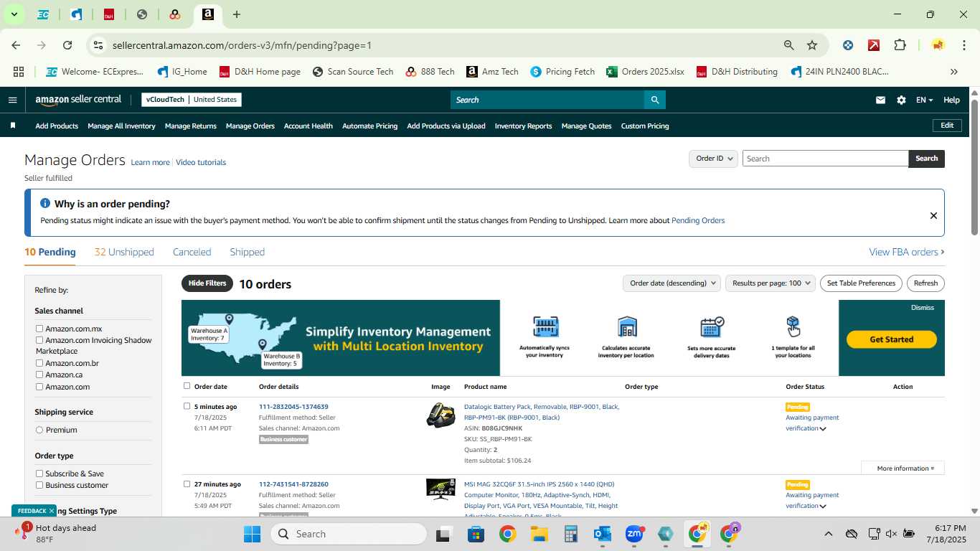Click the yellow Get Started button
Screen dimensions: 980x551
click(892, 339)
